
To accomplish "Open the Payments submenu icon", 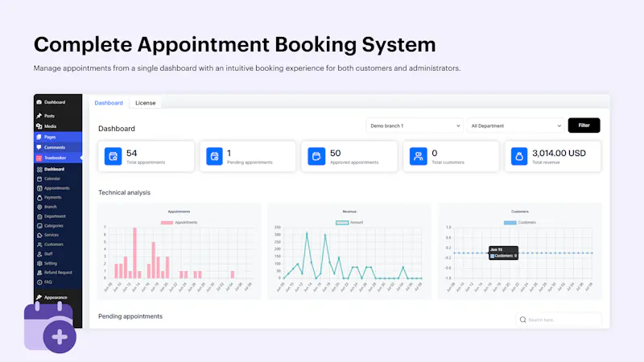I will [39, 197].
